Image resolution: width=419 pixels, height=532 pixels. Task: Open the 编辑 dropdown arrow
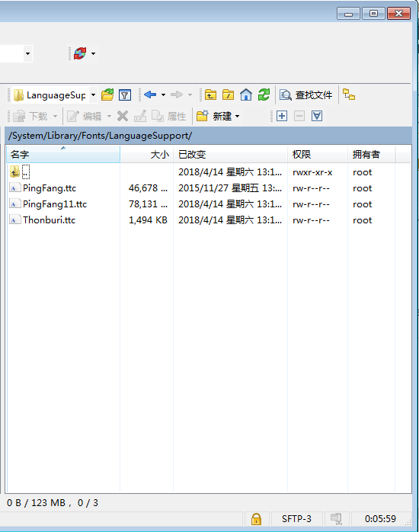pyautogui.click(x=109, y=117)
